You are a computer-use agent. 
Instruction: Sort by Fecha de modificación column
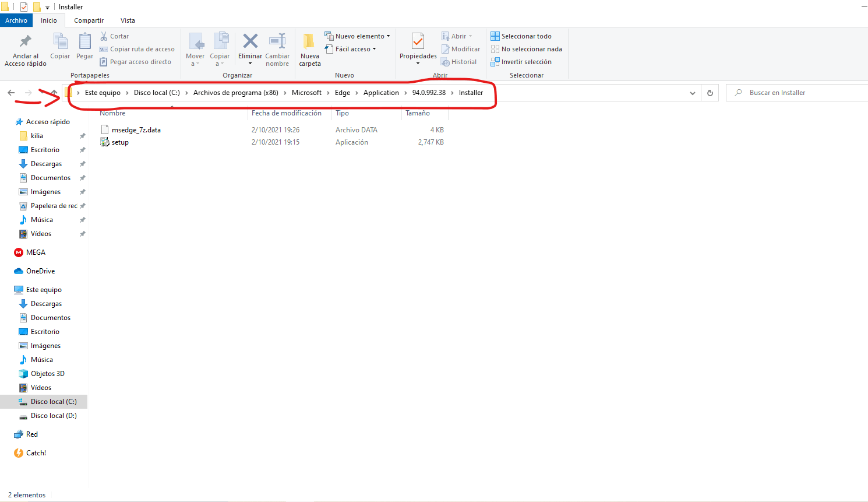click(x=287, y=113)
